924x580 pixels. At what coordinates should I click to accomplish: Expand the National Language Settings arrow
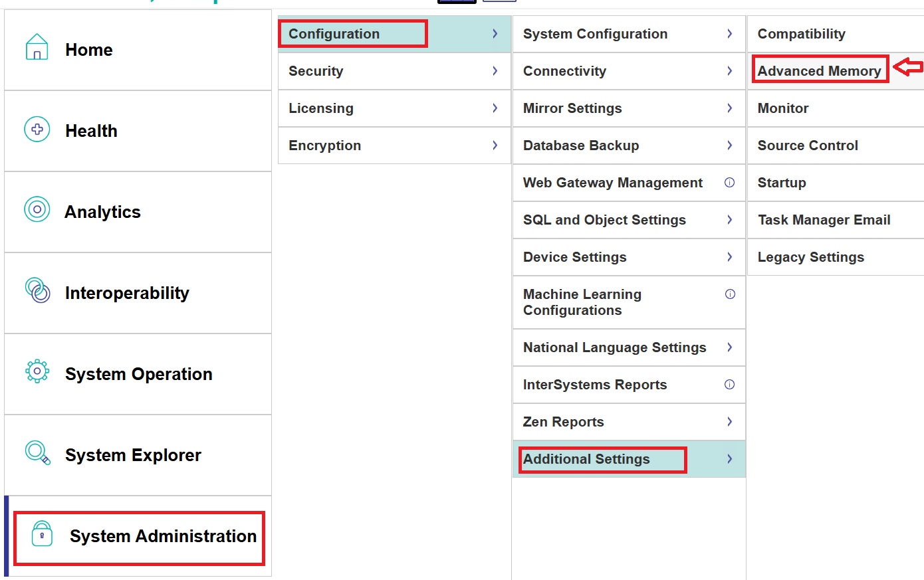pos(729,347)
